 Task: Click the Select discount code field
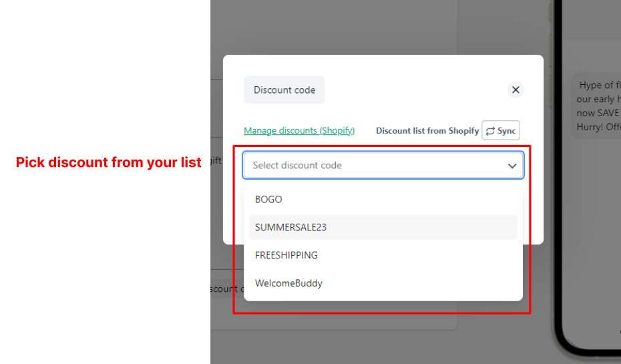383,165
